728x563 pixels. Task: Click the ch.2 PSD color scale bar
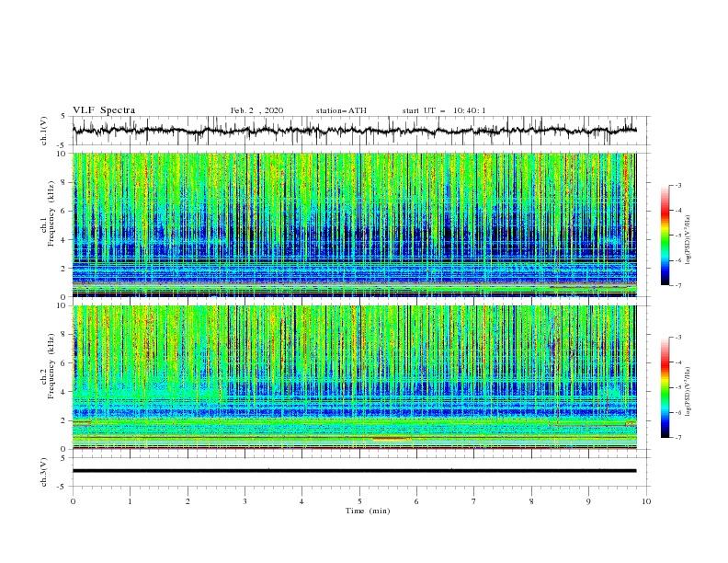(665, 387)
